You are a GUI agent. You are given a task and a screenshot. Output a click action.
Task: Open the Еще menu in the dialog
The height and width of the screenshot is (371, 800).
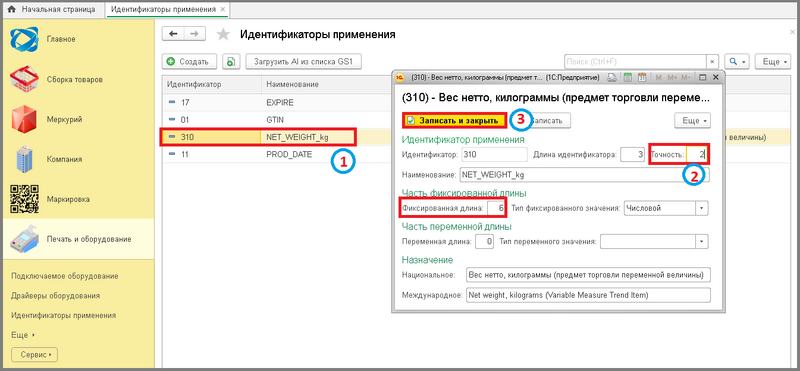(x=692, y=120)
